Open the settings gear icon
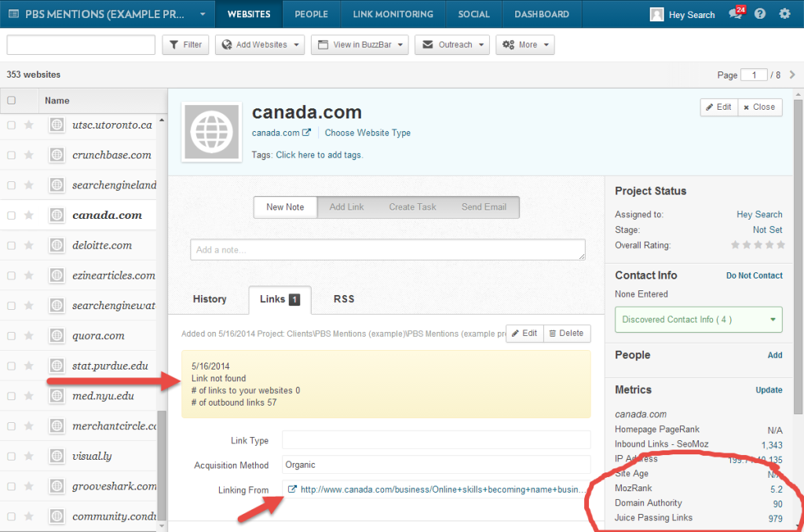 tap(784, 14)
